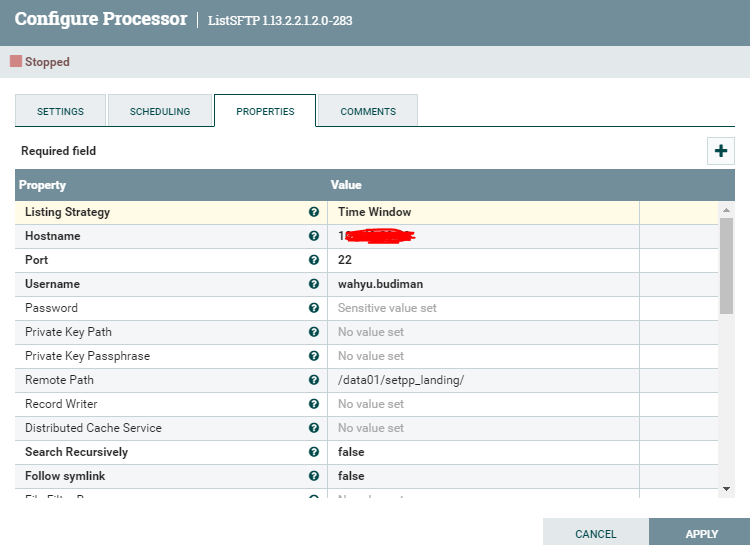Screen dimensions: 750x545
Task: Switch to the Scheduling tab
Action: 160,111
